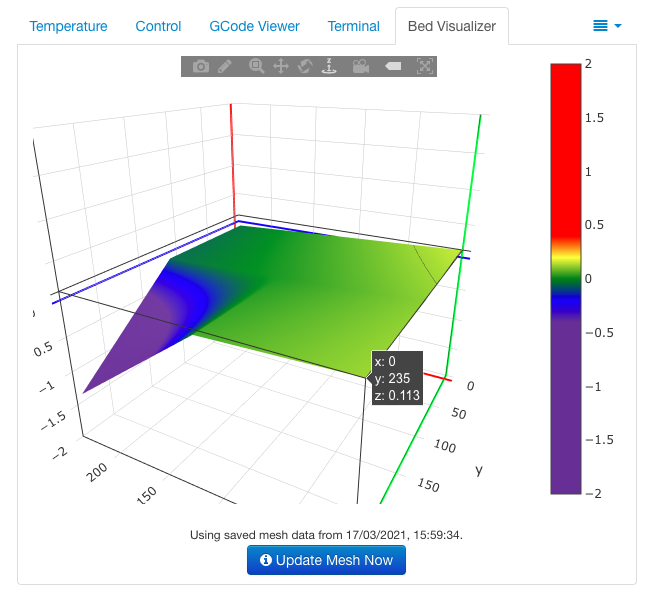Select the four-arrow pan tool

click(281, 66)
